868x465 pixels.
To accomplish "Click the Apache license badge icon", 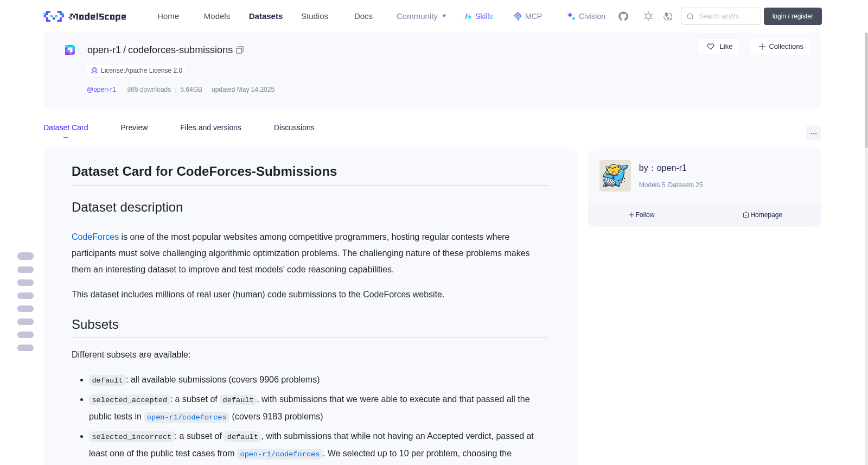I will point(94,71).
